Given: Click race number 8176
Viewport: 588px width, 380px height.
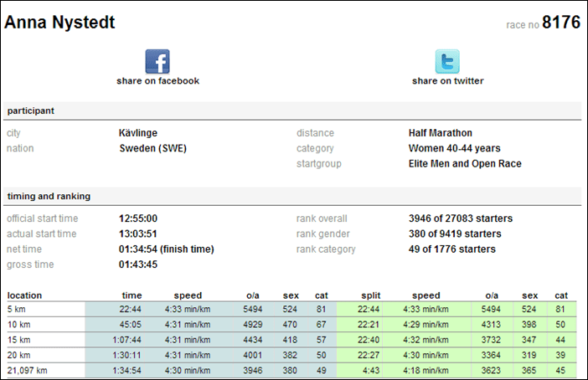Looking at the screenshot, I should (x=560, y=23).
